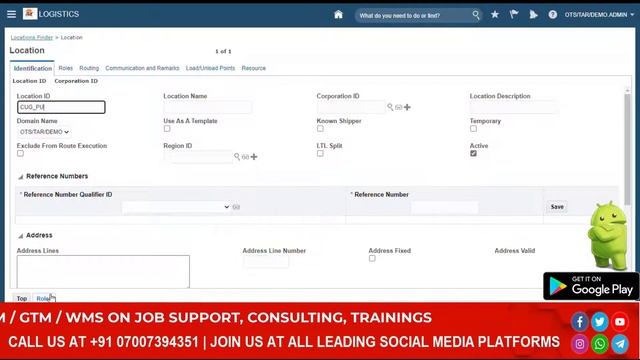640x360 pixels.
Task: Open the hamburger navigation menu
Action: pyautogui.click(x=11, y=14)
